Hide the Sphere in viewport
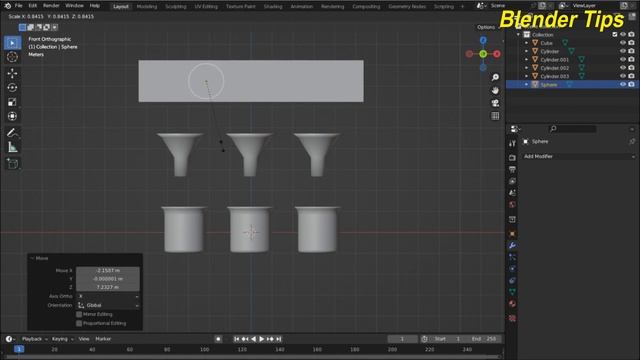This screenshot has height=360, width=640. coord(623,84)
